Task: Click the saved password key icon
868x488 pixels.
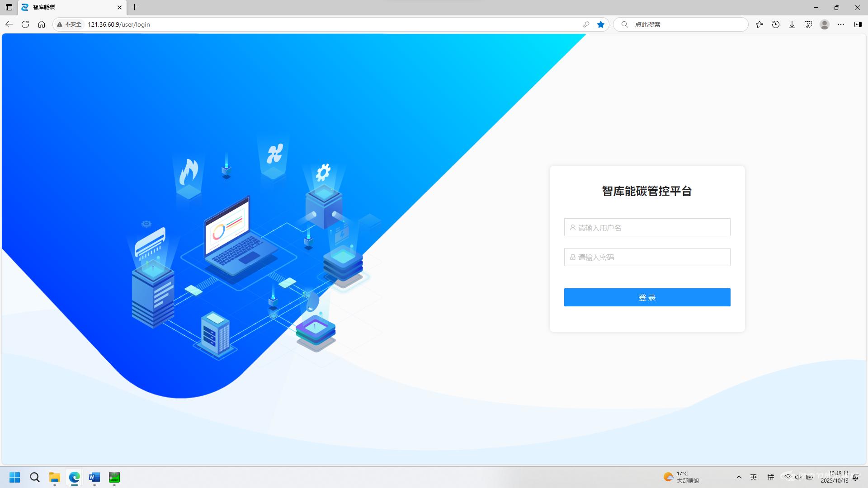Action: 586,24
